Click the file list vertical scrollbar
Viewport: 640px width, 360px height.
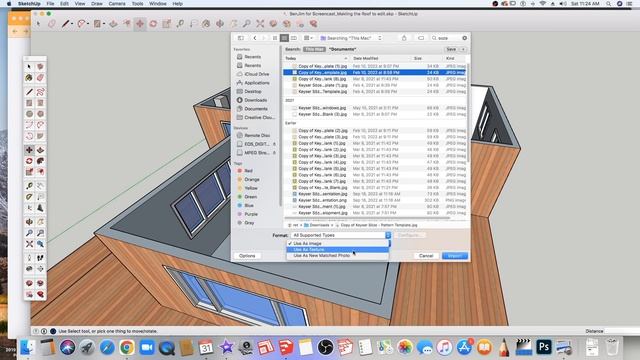click(x=468, y=112)
